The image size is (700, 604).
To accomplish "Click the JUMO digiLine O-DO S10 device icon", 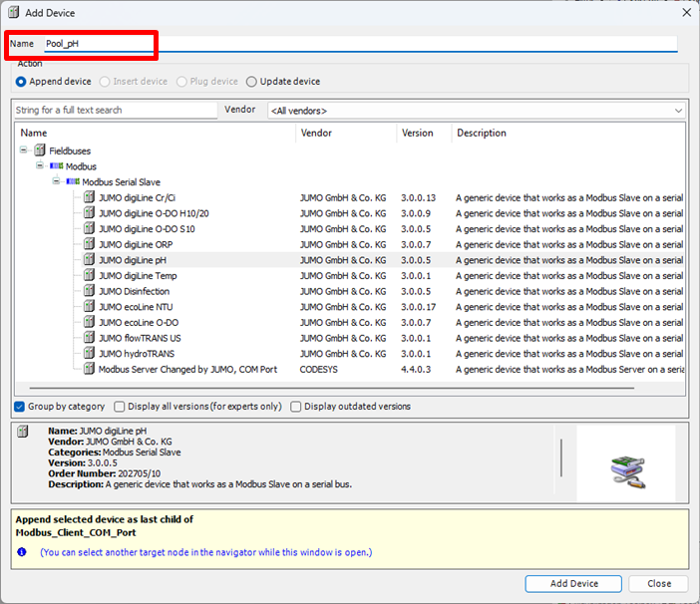I will point(90,228).
